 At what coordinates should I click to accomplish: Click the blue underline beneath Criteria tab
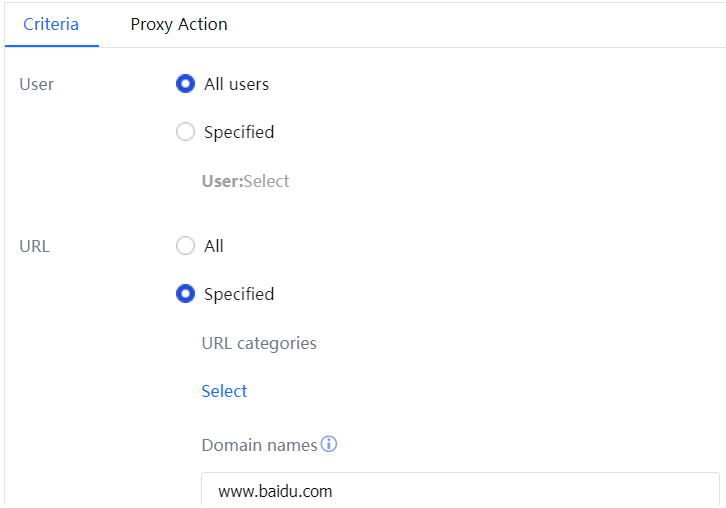(51, 46)
